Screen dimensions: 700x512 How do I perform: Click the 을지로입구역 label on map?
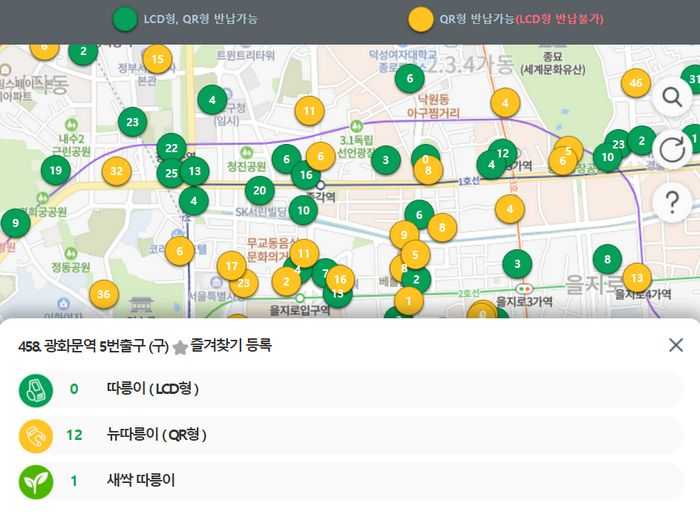(300, 310)
